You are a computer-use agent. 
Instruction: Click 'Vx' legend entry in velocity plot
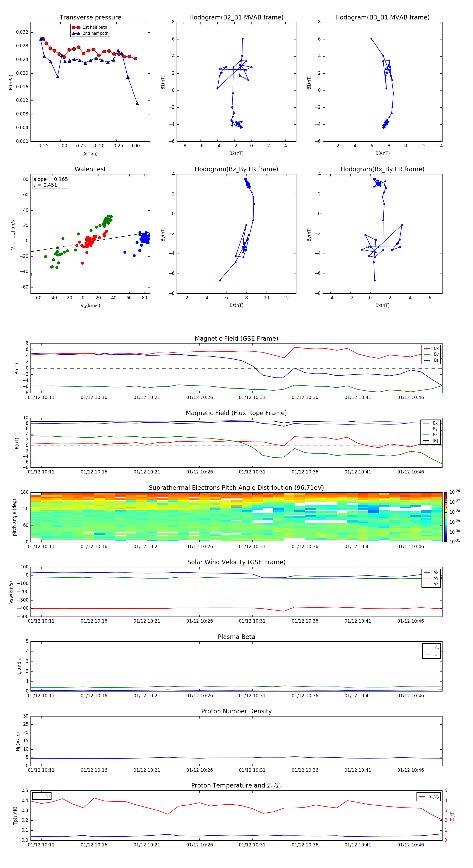pos(431,572)
